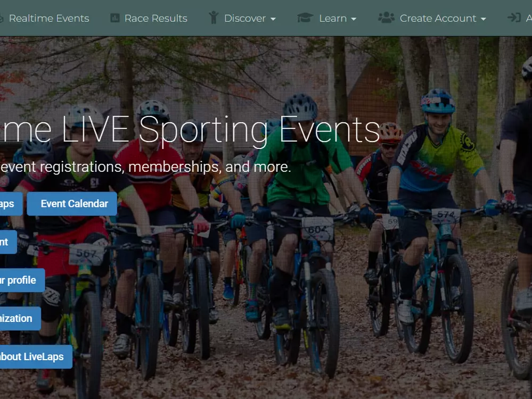Click the partially visible 'aps' button
Image resolution: width=532 pixels, height=399 pixels.
[x=11, y=204]
